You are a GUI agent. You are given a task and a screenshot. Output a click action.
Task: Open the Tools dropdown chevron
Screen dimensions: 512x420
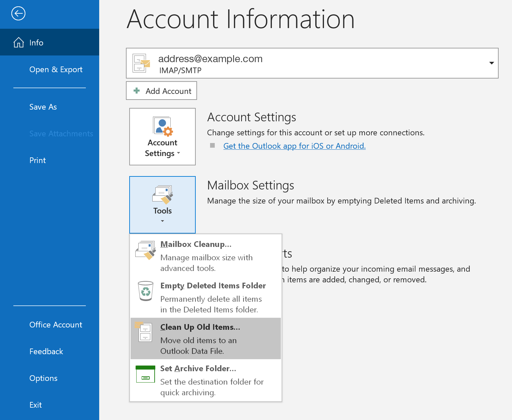tap(162, 221)
